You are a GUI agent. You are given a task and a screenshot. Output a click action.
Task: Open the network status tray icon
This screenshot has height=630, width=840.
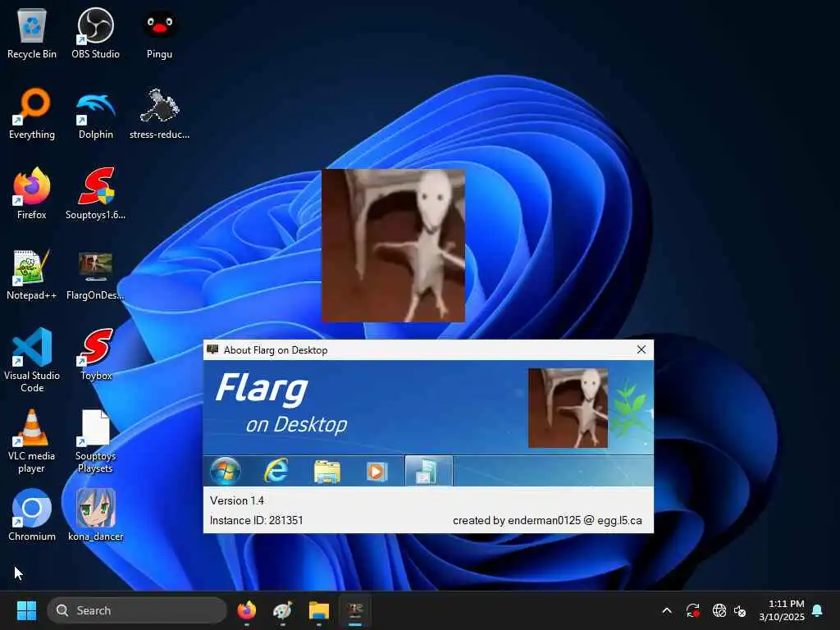click(x=719, y=610)
